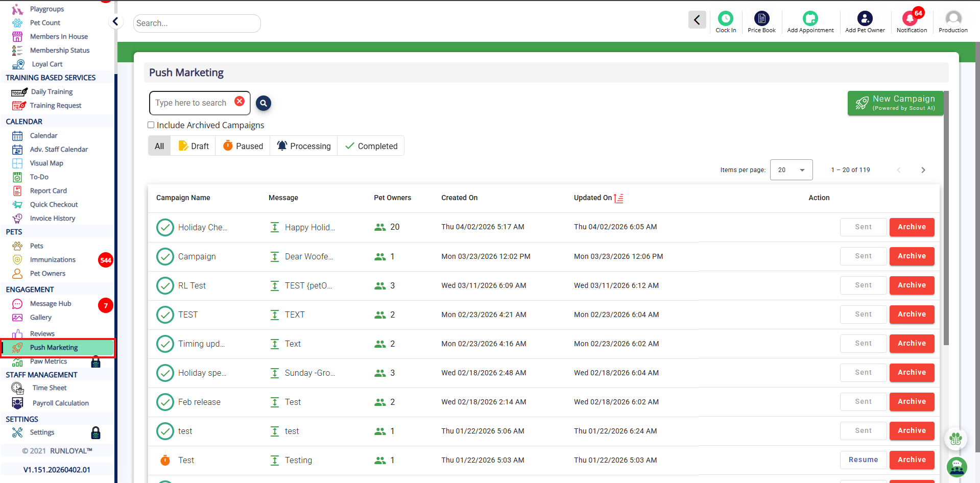Screen dimensions: 980x483
Task: Open the Price Book icon
Action: [761, 18]
